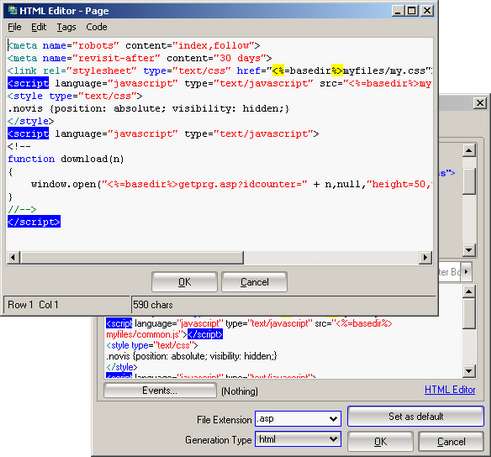Click the Events... button
The width and height of the screenshot is (491, 457).
[160, 390]
